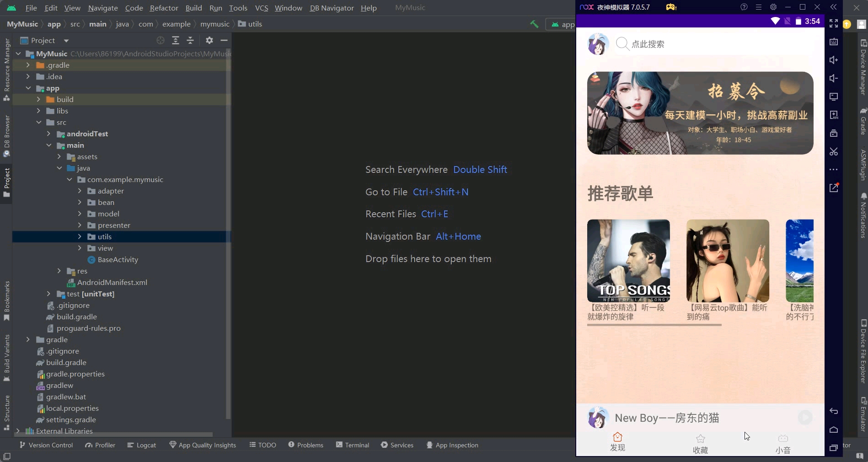Toggle fullscreen mode in the Nox emulator
868x462 pixels.
[x=833, y=24]
